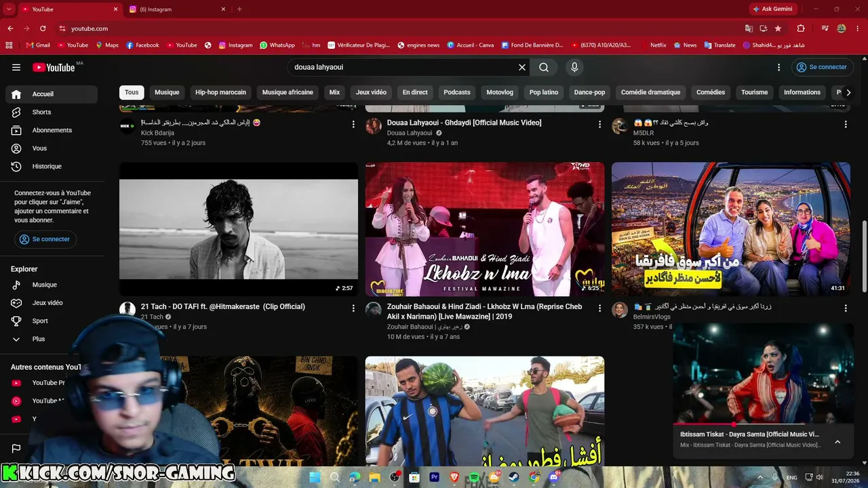Open Discord from the taskbar
The image size is (868, 488).
(x=554, y=477)
